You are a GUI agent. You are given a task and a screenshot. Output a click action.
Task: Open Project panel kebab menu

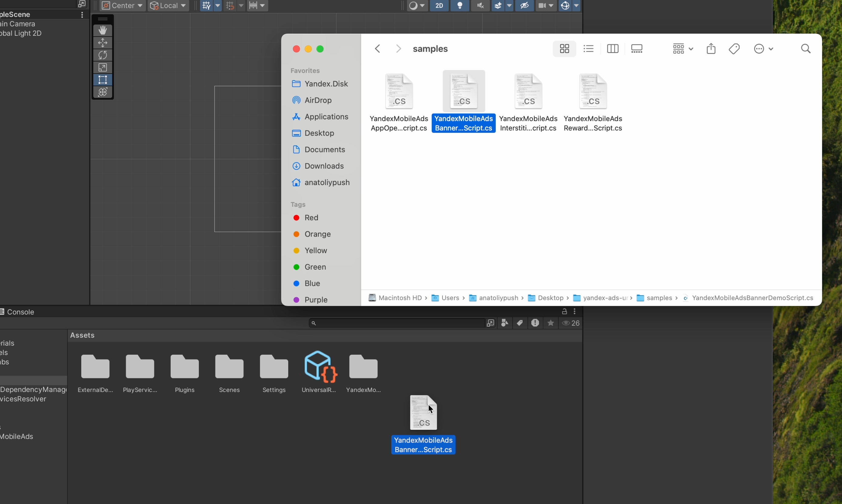click(x=575, y=311)
